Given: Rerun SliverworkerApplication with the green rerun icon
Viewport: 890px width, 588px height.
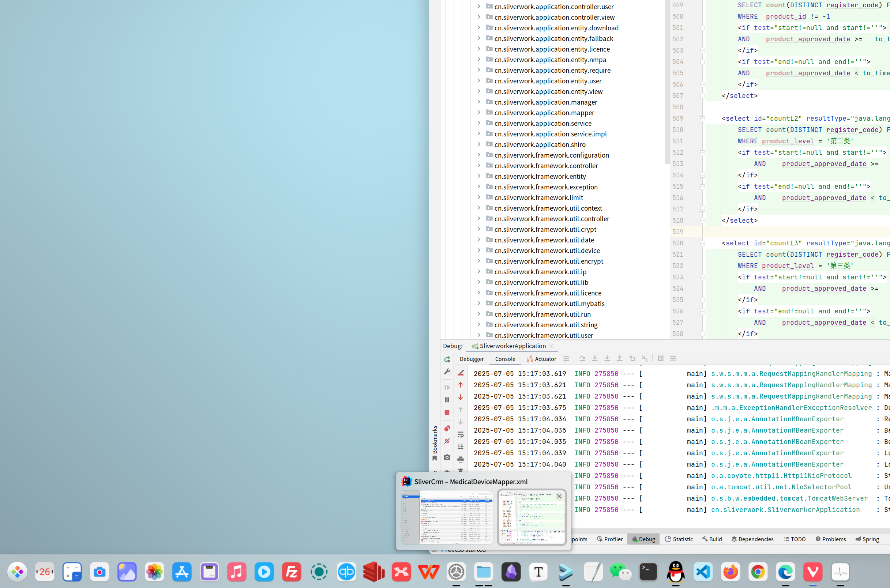Looking at the screenshot, I should pyautogui.click(x=447, y=359).
